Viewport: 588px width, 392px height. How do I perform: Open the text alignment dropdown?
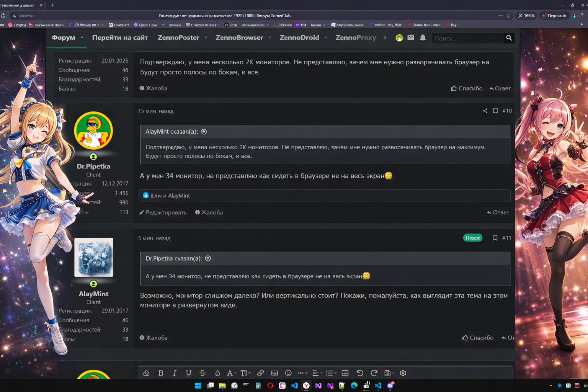(x=317, y=373)
